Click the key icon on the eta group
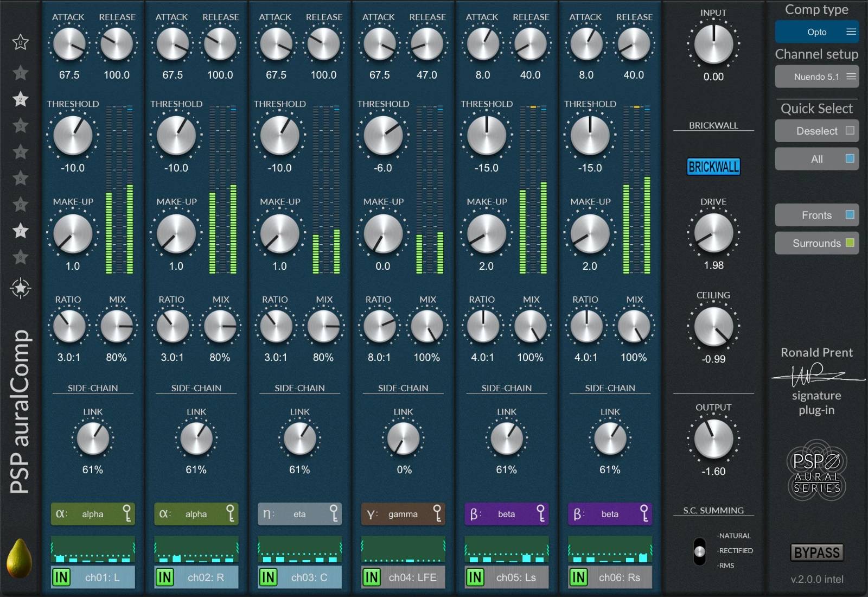This screenshot has height=597, width=868. point(334,513)
